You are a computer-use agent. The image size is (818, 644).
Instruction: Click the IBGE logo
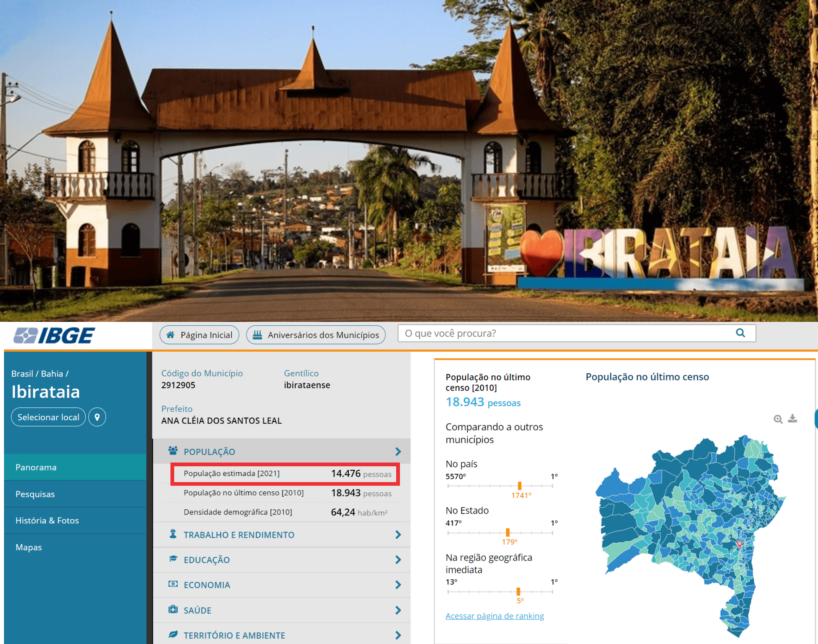click(54, 335)
